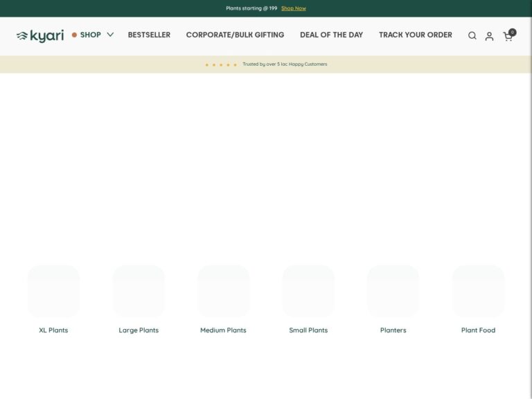This screenshot has height=399, width=532.
Task: Click the Kyari logo
Action: (x=40, y=35)
